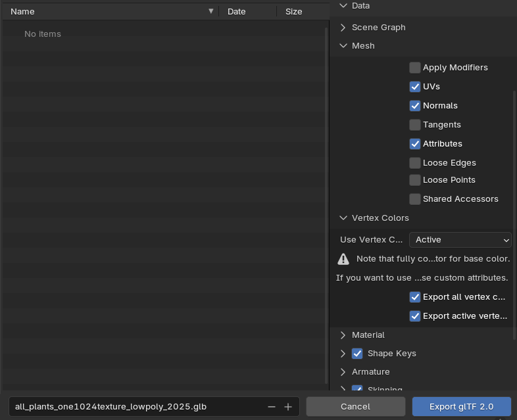Click 'If you want to use' hint text
Image resolution: width=517 pixels, height=420 pixels.
(x=422, y=278)
